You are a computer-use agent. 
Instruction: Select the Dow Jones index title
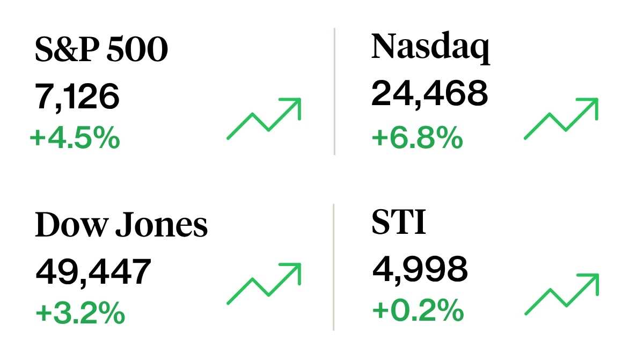(121, 225)
